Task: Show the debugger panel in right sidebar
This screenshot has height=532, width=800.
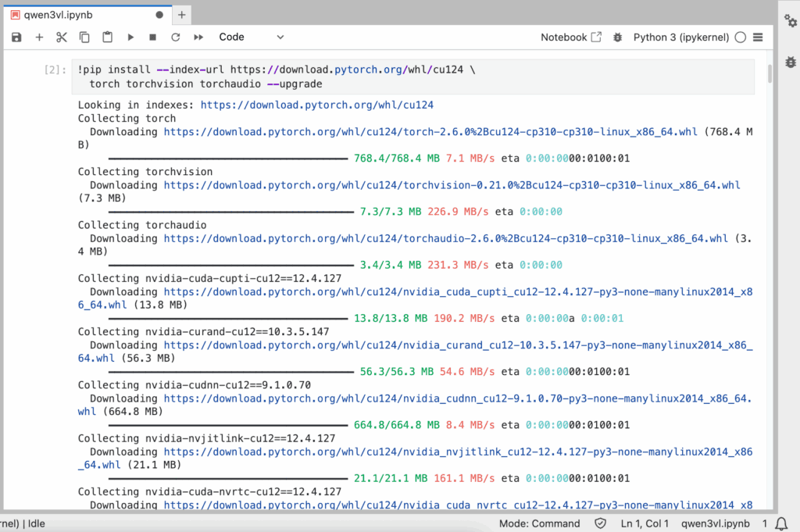Action: pyautogui.click(x=790, y=62)
